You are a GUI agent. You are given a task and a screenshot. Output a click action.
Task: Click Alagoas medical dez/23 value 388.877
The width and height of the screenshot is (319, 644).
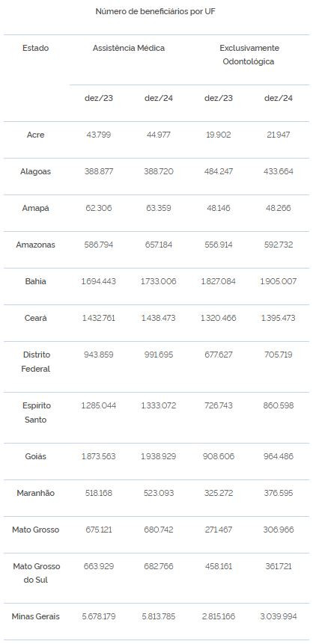pyautogui.click(x=99, y=171)
